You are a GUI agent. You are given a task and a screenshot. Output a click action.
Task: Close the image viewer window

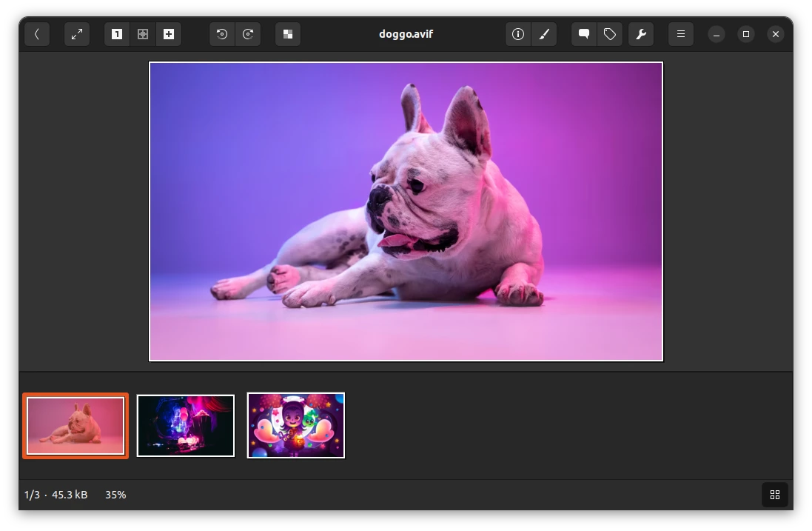click(776, 34)
